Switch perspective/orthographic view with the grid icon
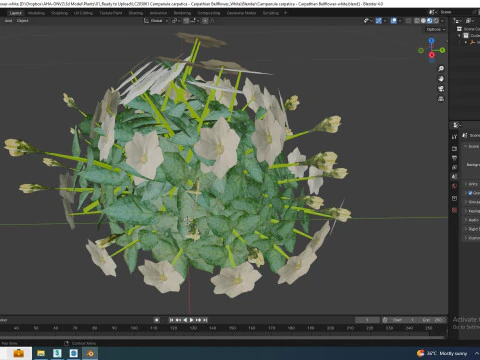 441,99
